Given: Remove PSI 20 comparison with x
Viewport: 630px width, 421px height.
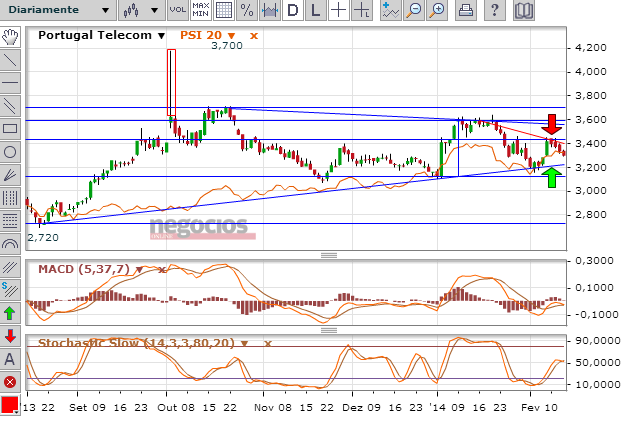Looking at the screenshot, I should (254, 36).
